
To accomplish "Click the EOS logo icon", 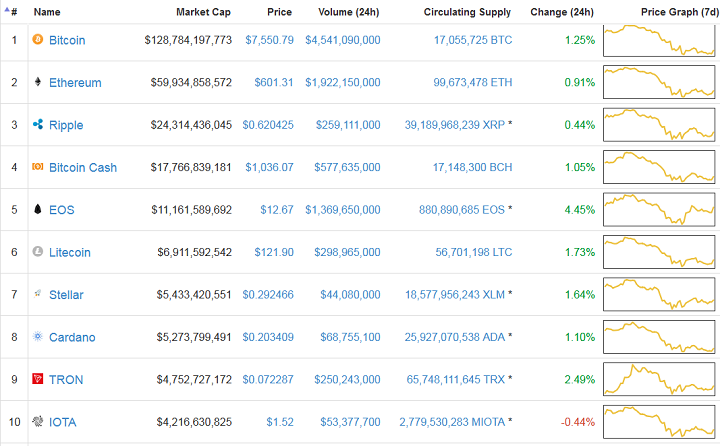I will [38, 210].
